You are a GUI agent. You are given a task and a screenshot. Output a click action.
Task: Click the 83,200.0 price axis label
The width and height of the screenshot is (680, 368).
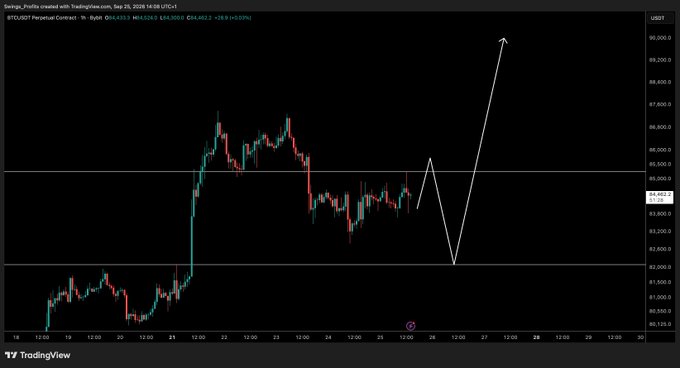[x=660, y=231]
